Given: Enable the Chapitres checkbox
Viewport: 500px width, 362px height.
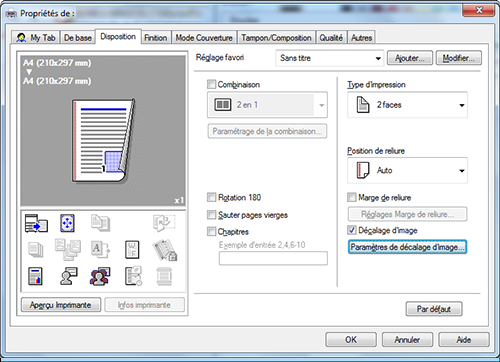Looking at the screenshot, I should tap(211, 231).
